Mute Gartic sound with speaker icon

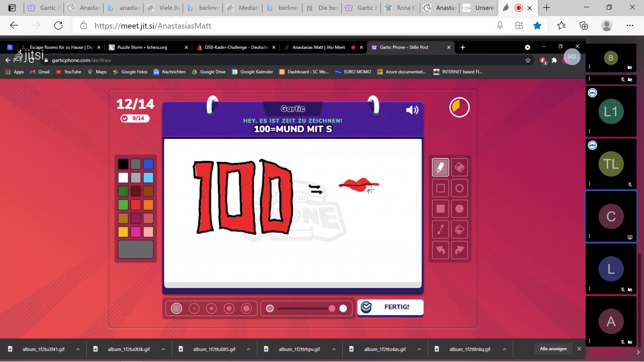pos(412,110)
